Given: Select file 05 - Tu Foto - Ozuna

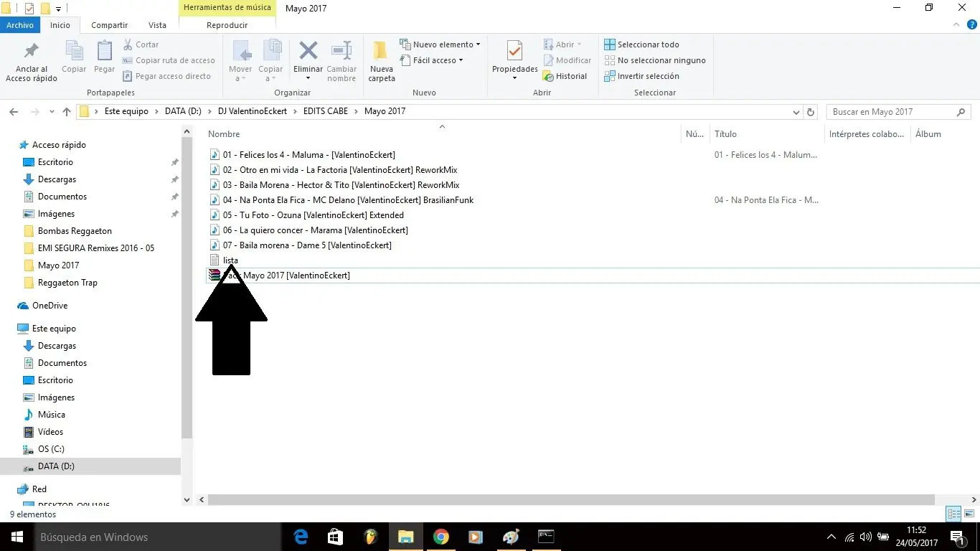Looking at the screenshot, I should tap(313, 215).
